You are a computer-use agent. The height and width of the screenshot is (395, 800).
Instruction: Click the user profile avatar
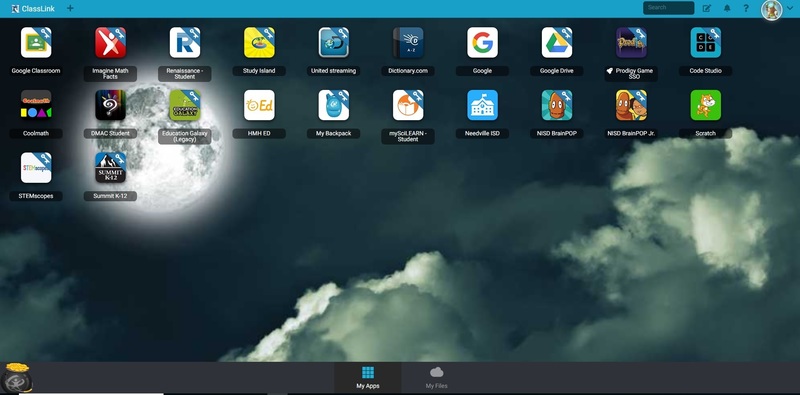coord(771,10)
